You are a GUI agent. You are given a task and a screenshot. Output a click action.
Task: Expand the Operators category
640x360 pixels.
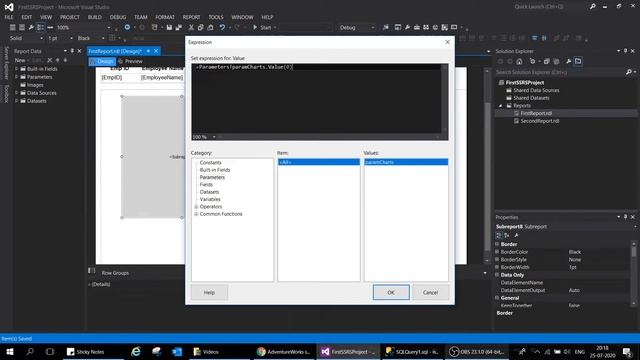point(196,207)
